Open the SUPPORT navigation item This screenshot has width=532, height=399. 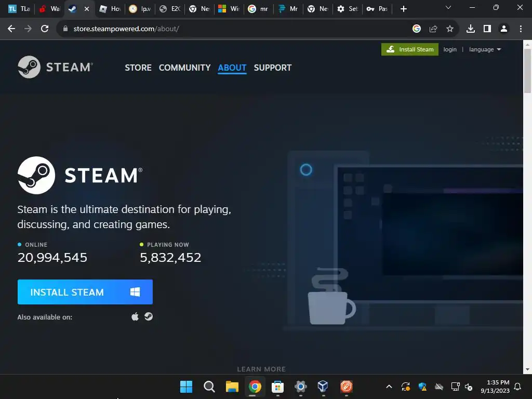(272, 68)
